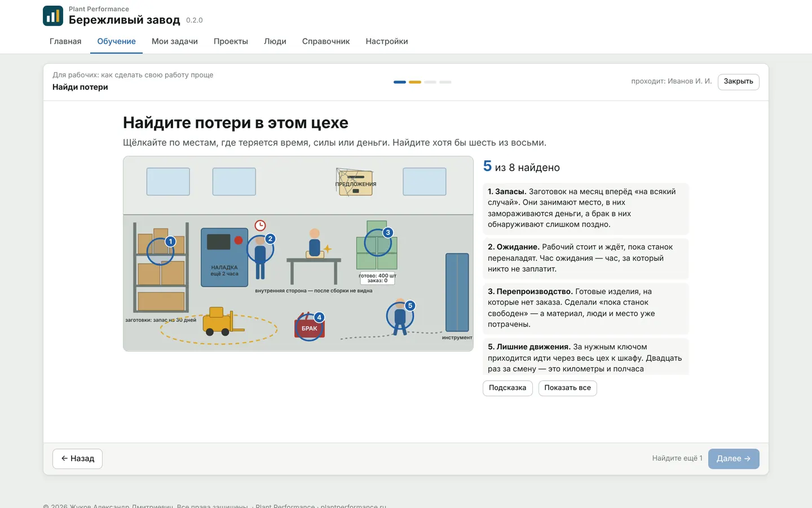Image resolution: width=812 pixels, height=508 pixels.
Task: Click the ПРЕДЛОЖЕНИЯ suggestion box on the wall
Action: (355, 183)
